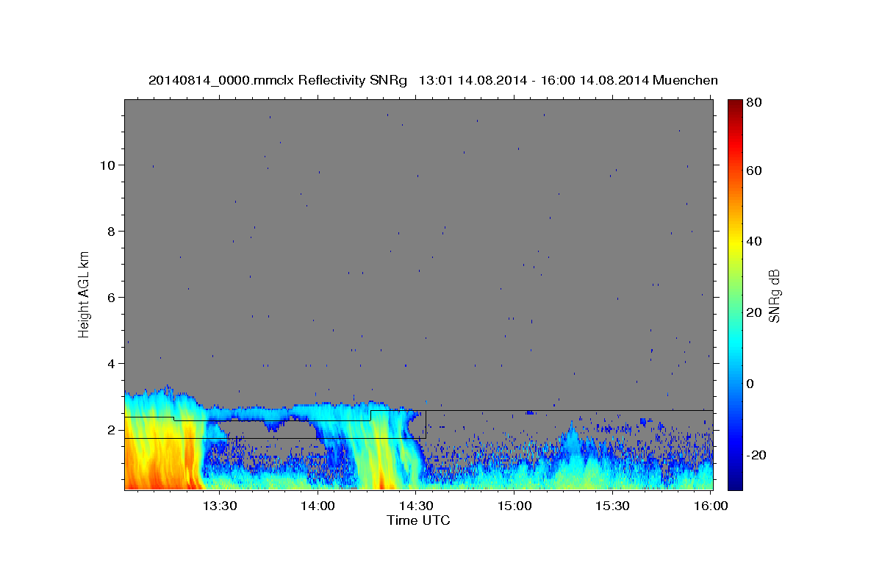Click the 14:30 time tick label

point(416,506)
